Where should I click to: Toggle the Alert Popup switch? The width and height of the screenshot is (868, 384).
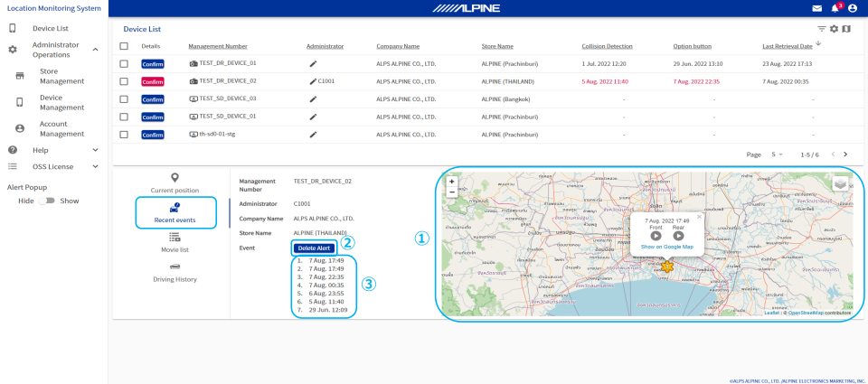pos(46,201)
